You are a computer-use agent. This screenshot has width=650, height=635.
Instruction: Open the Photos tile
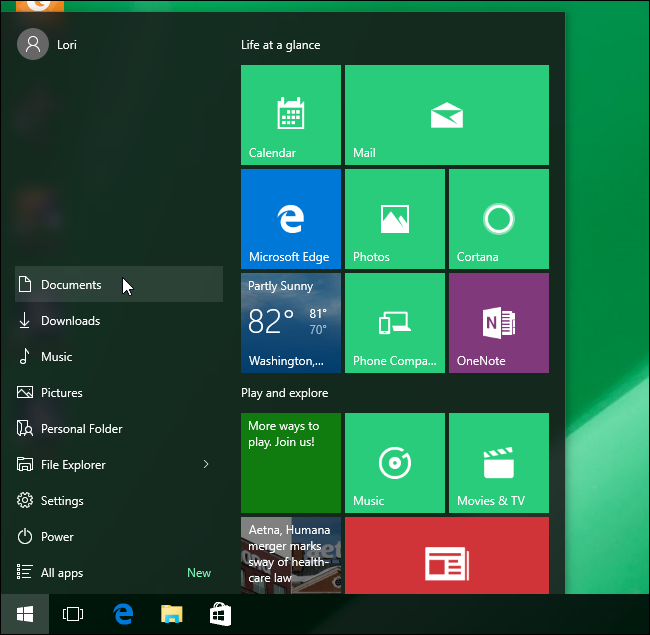tap(394, 219)
